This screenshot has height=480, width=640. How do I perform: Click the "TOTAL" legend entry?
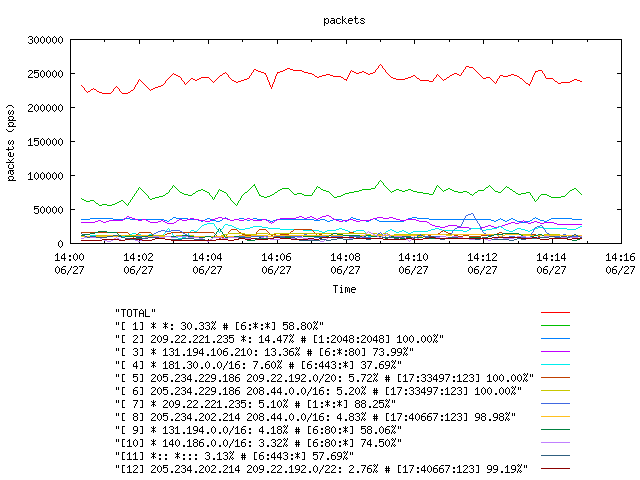tap(136, 313)
